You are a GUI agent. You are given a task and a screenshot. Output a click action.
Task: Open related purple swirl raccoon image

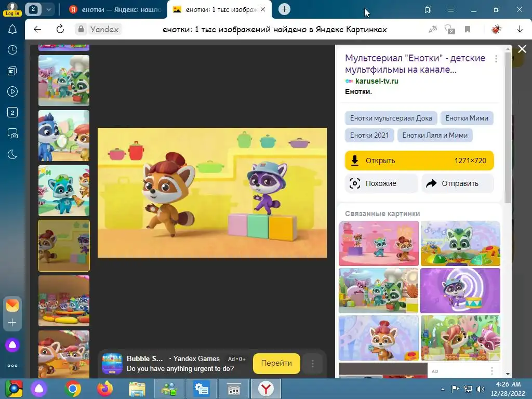coord(460,291)
